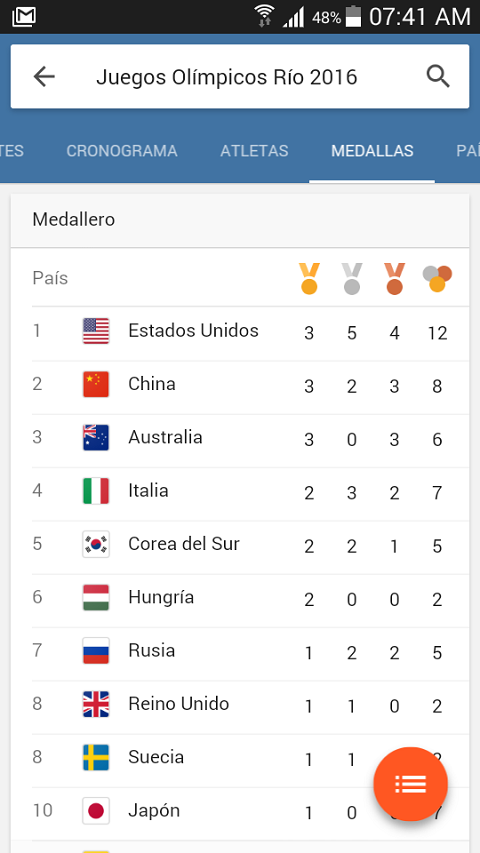Select the Italia entry

click(x=239, y=493)
